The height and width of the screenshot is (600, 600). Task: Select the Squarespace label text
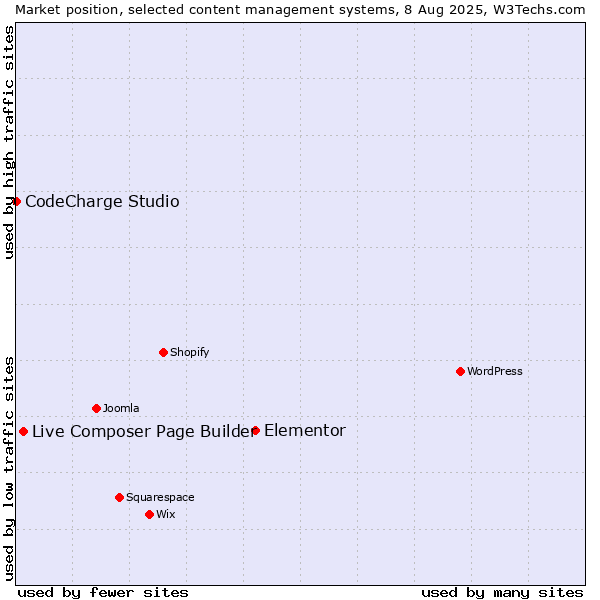click(x=160, y=497)
